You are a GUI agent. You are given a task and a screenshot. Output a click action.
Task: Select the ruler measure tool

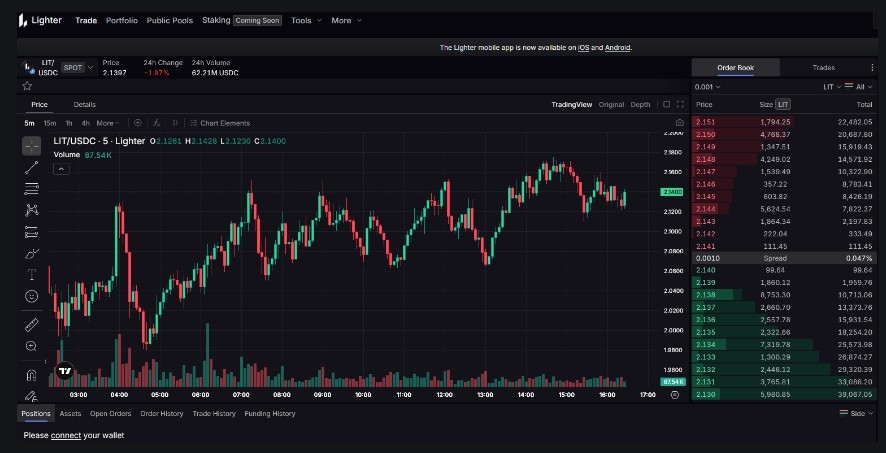(x=32, y=325)
